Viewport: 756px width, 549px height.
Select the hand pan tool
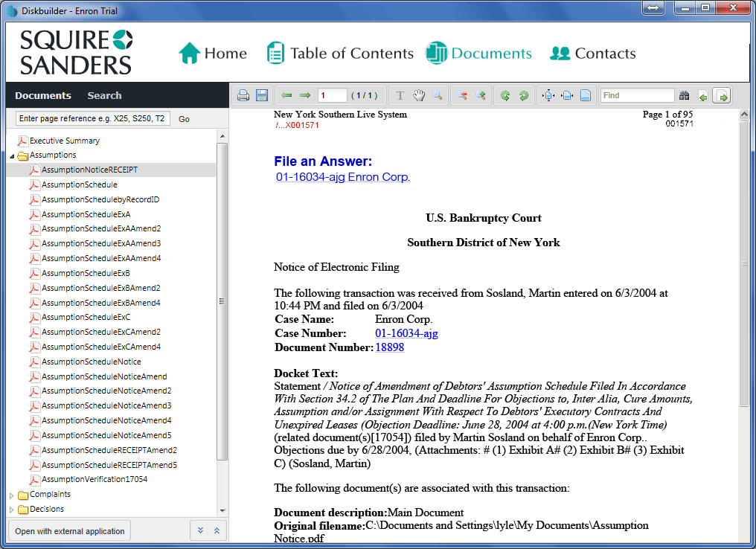tap(419, 95)
